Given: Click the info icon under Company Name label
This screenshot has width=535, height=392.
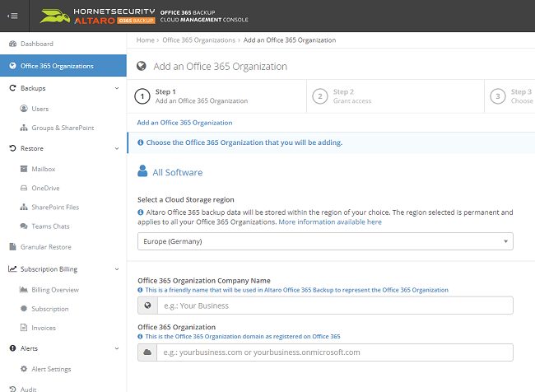Looking at the screenshot, I should click(x=140, y=290).
